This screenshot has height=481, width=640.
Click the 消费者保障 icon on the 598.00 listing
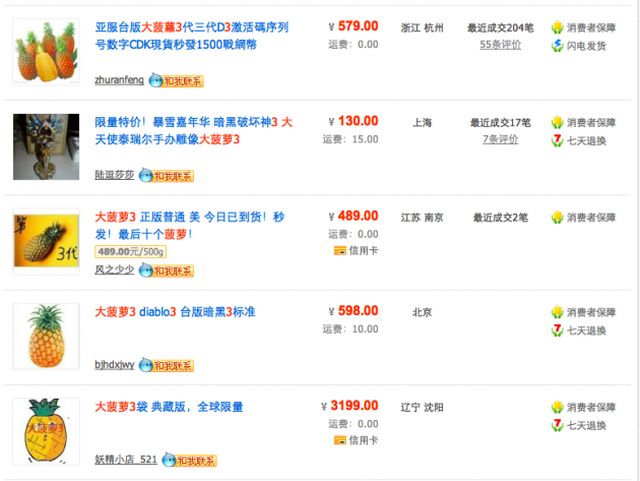tap(558, 312)
